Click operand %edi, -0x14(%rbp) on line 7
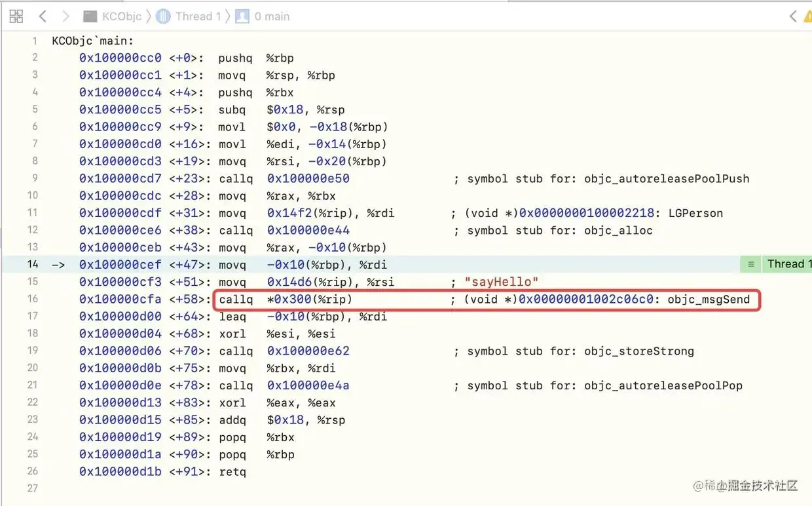 point(327,144)
